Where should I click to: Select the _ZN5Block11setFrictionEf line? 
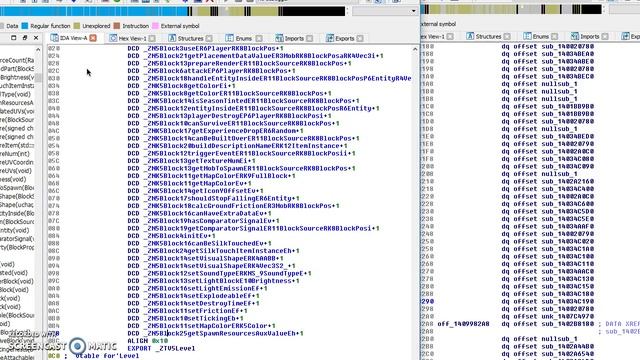point(187,311)
